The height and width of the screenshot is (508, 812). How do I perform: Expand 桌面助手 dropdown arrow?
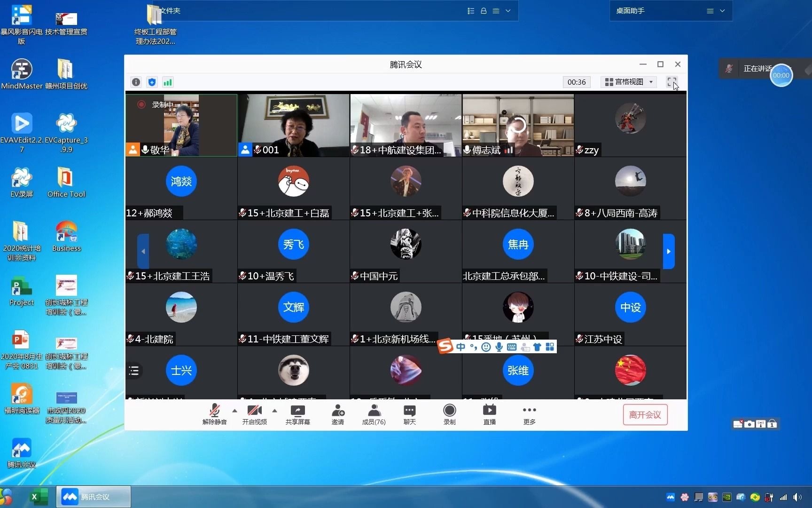[722, 11]
